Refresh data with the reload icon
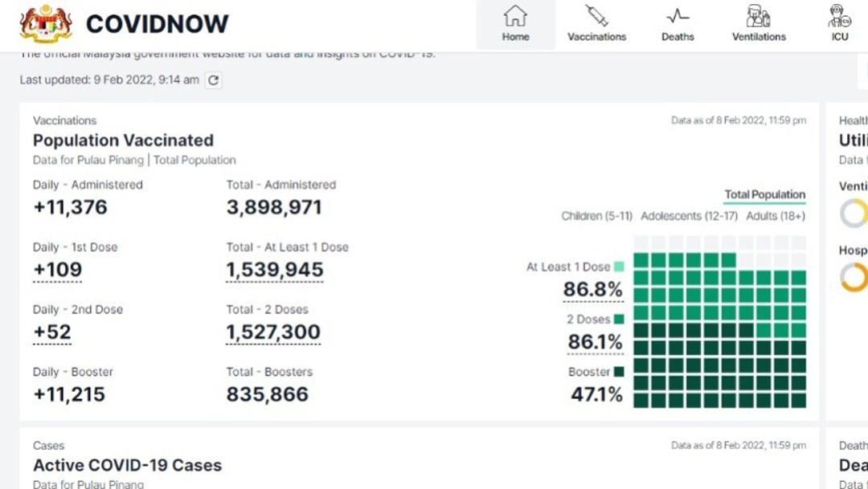The height and width of the screenshot is (489, 868). pyautogui.click(x=213, y=80)
